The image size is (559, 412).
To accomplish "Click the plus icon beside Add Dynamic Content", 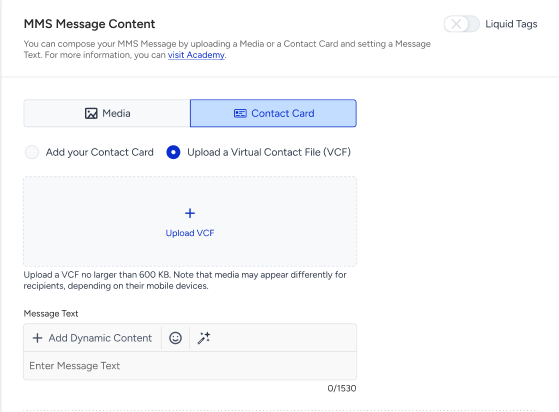I will tap(37, 338).
